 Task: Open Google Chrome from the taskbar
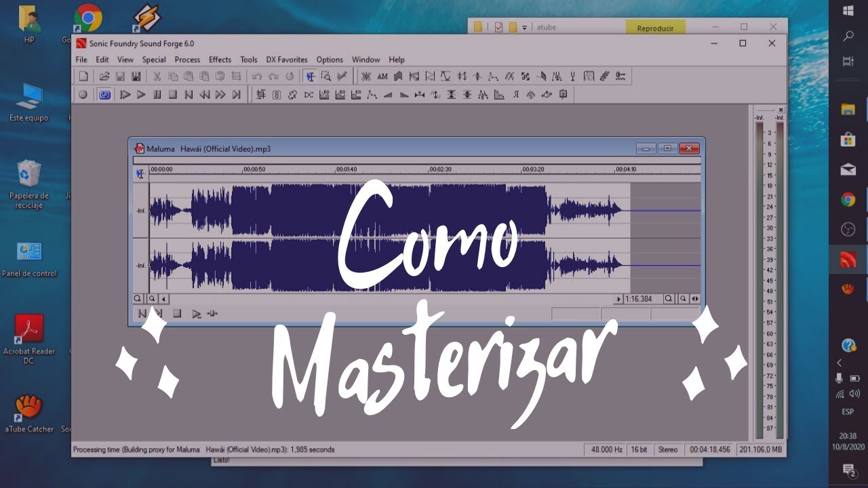(x=848, y=199)
